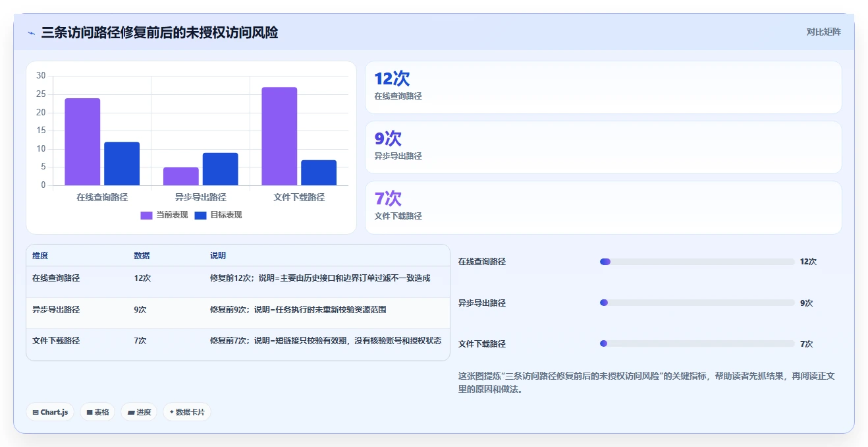This screenshot has width=868, height=447.
Task: Click the 7次 label beside progress bar
Action: 806,344
